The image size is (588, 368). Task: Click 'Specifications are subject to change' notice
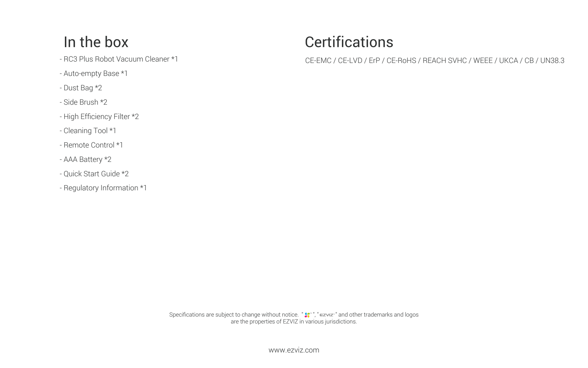click(234, 315)
